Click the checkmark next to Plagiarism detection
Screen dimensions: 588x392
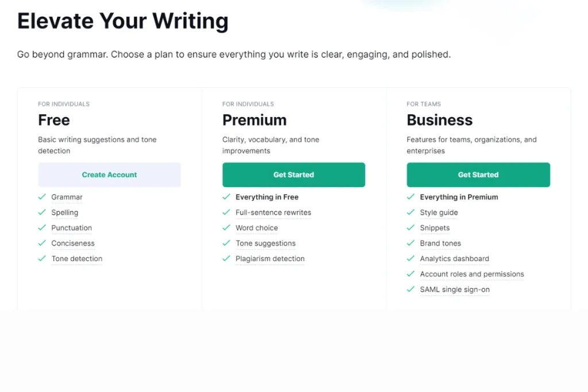[226, 259]
